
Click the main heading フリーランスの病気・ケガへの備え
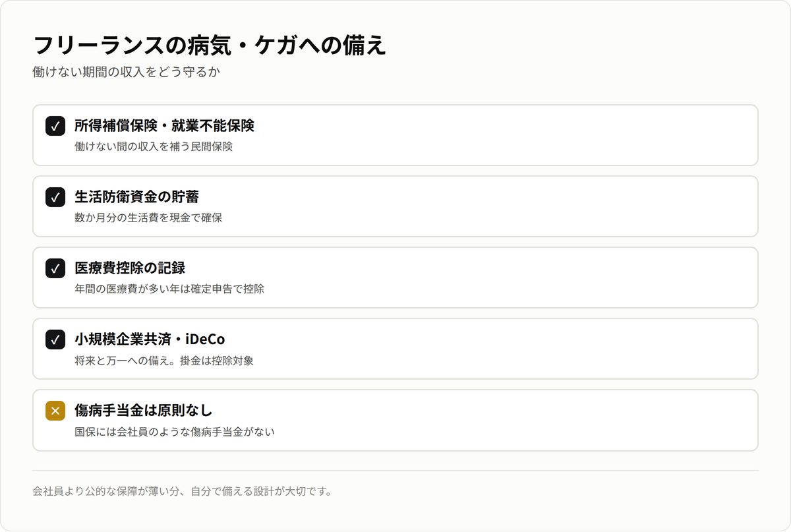210,45
